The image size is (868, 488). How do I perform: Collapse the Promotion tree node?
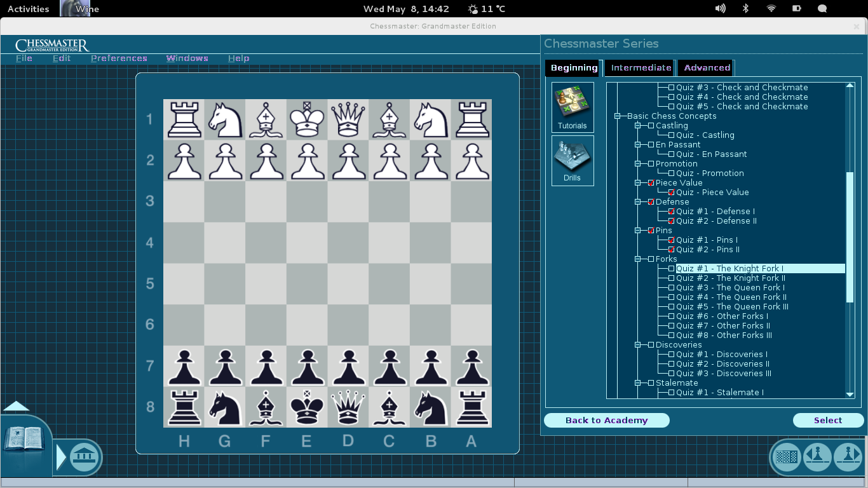tap(638, 164)
